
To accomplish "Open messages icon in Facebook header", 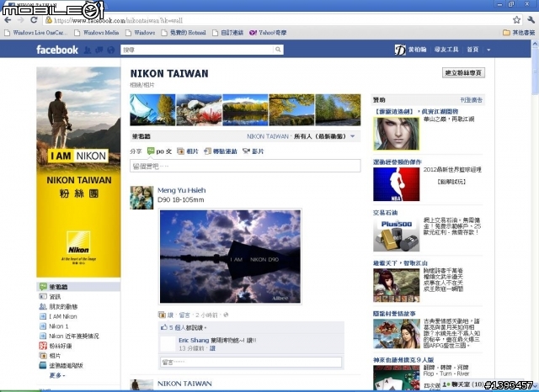I will click(x=99, y=50).
